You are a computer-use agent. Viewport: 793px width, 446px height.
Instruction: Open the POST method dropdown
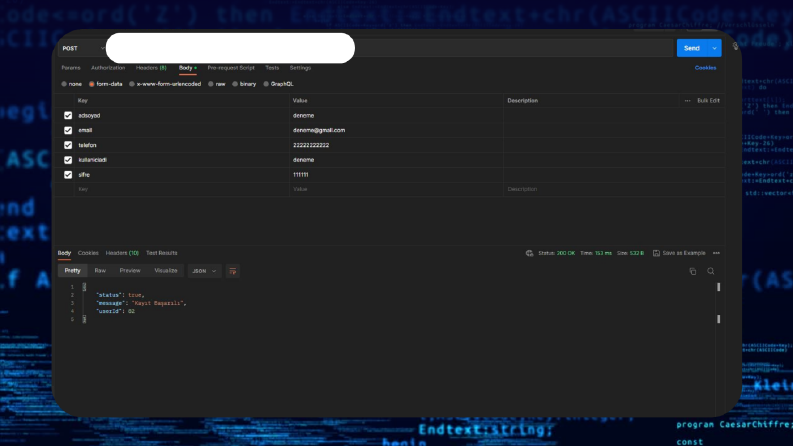(83, 49)
